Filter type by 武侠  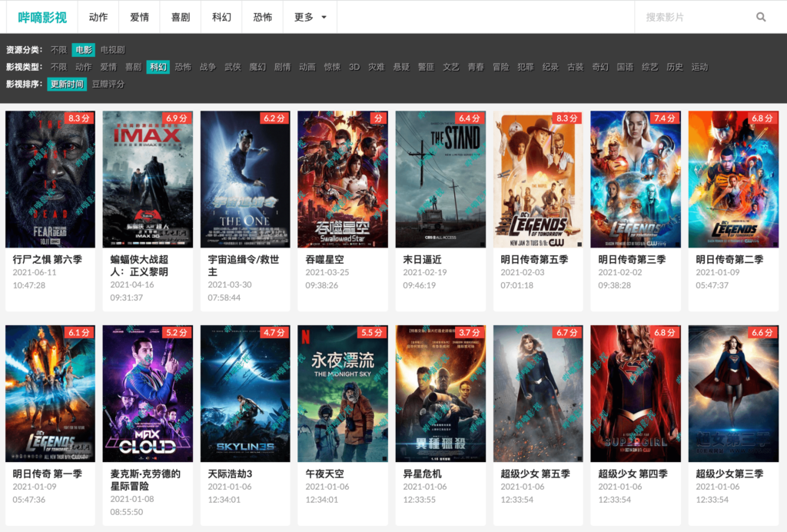pos(232,67)
